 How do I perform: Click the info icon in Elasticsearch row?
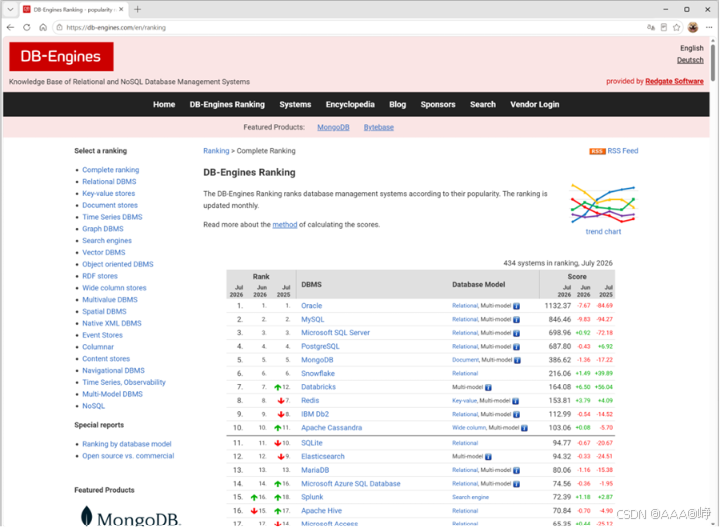pos(488,457)
